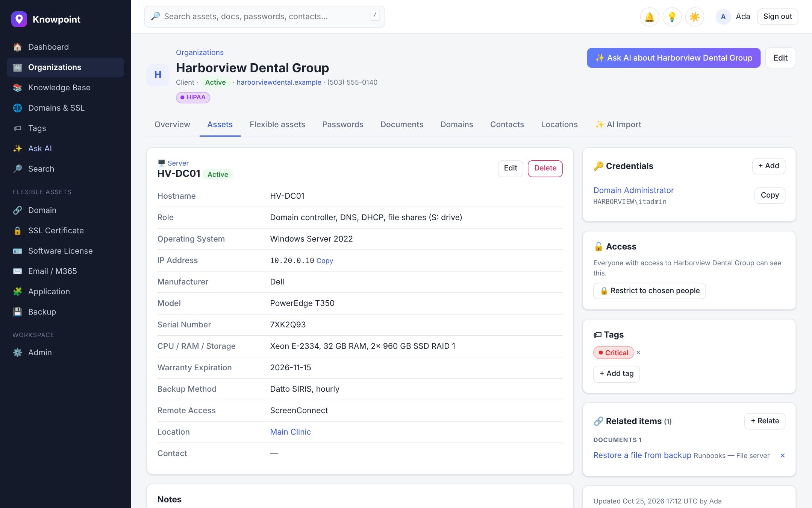Go to Domains & SSL
Viewport: 812px width, 508px height.
tap(65, 108)
